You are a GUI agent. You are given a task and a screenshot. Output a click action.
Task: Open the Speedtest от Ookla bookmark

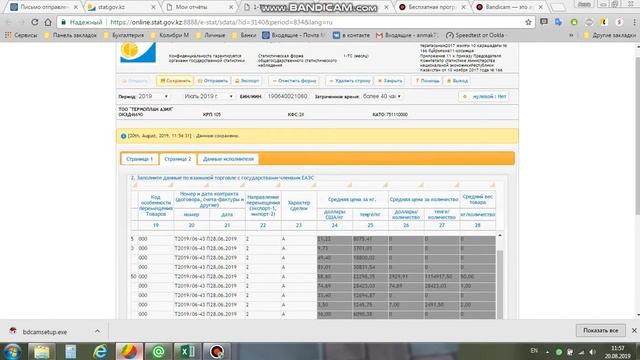tap(475, 36)
